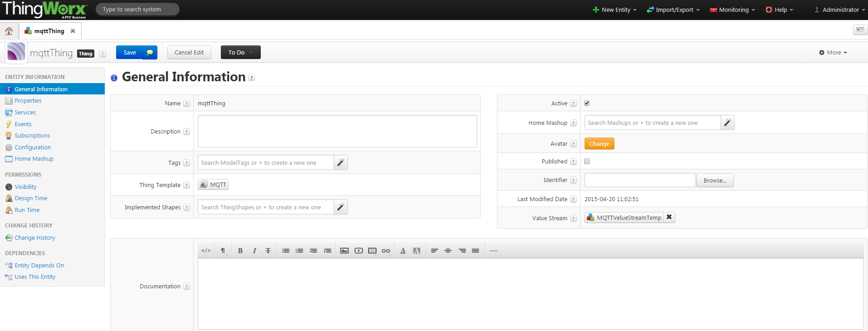Focus the Description text area
The height and width of the screenshot is (331, 868).
tap(337, 131)
